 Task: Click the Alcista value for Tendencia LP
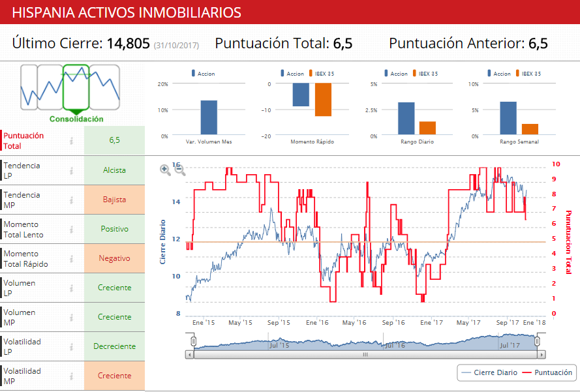click(114, 170)
